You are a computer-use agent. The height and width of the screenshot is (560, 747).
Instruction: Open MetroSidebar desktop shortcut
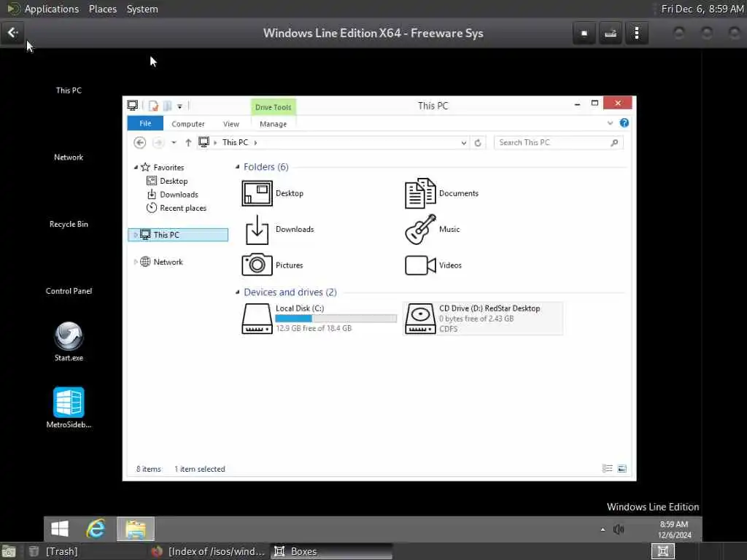[x=69, y=408]
